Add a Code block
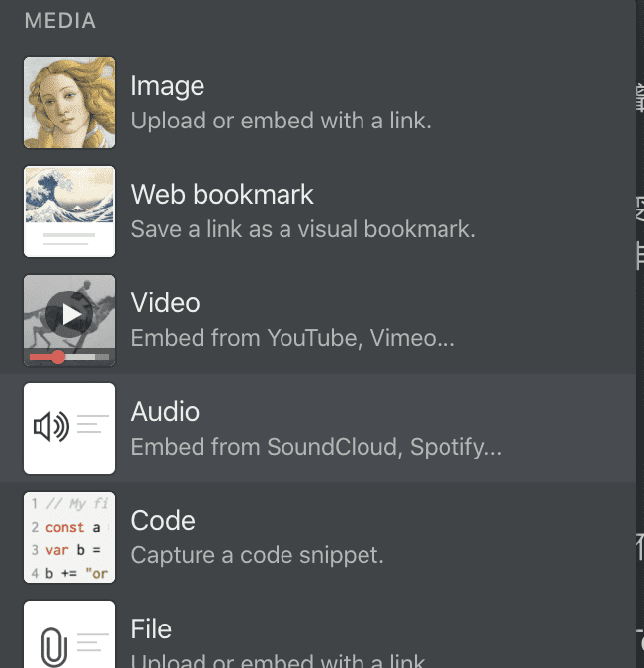 (318, 538)
